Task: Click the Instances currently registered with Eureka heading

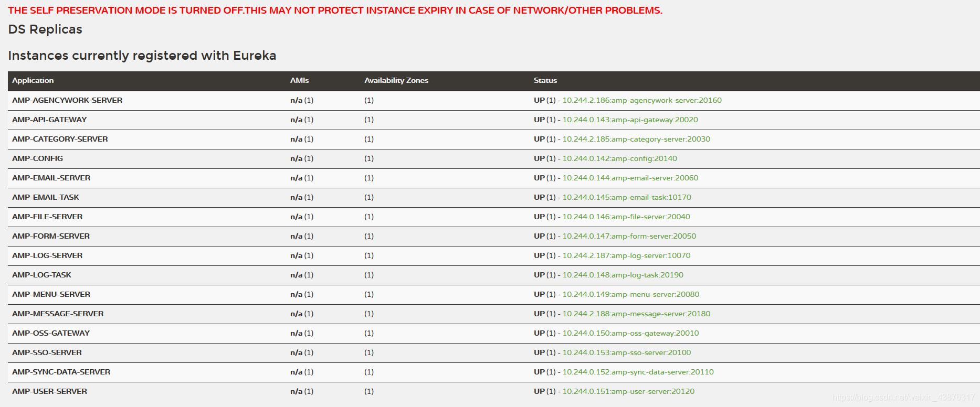Action: pos(142,56)
